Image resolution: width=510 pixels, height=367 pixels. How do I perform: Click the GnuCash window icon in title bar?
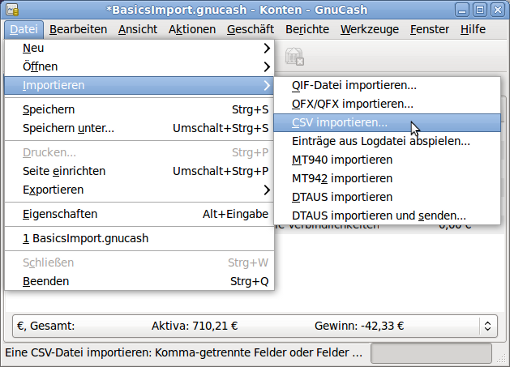point(12,10)
